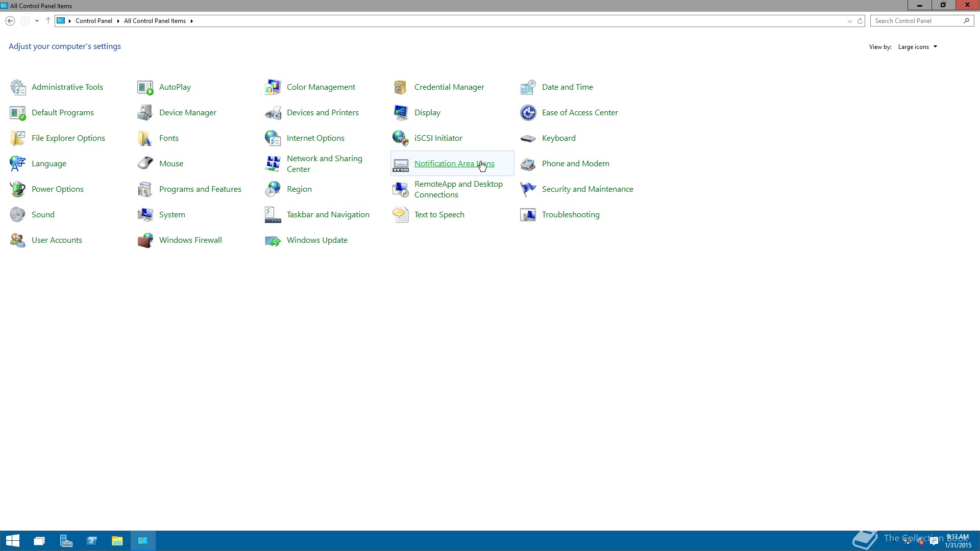Open File Explorer from the taskbar
This screenshot has width=980, height=551.
117,541
